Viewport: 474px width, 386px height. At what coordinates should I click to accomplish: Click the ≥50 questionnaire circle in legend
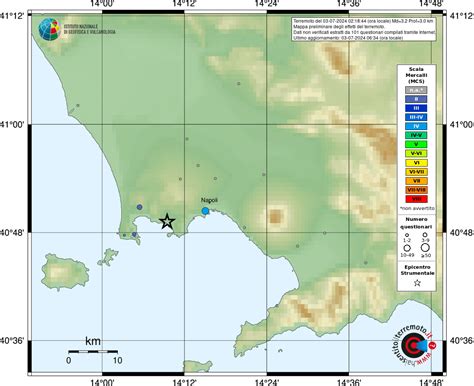(425, 248)
